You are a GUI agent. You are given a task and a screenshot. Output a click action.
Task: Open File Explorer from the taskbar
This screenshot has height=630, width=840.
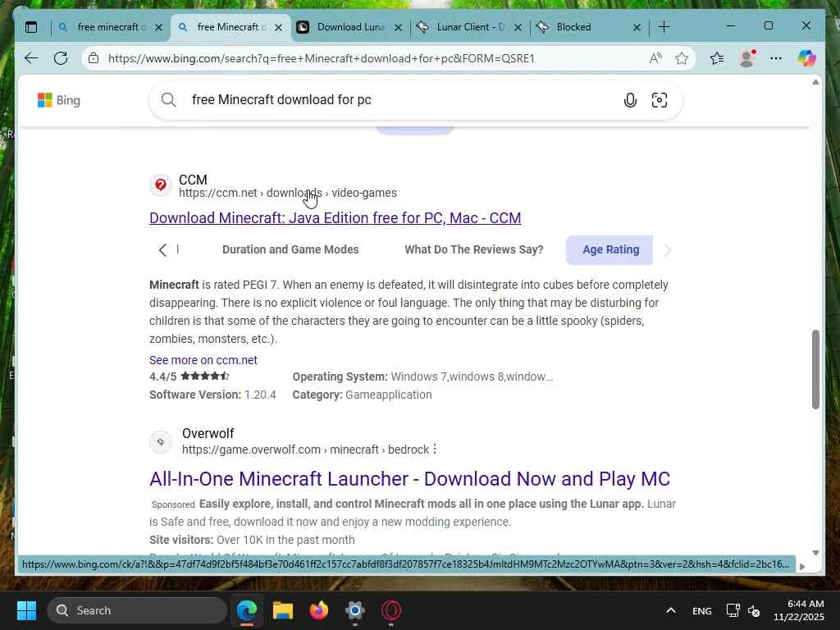pos(282,610)
